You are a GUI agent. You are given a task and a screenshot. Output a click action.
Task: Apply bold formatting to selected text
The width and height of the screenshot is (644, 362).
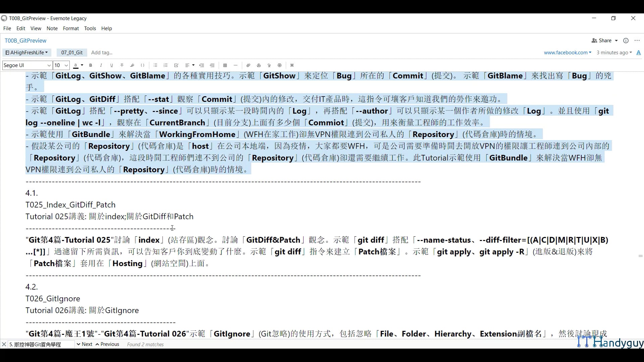tap(91, 65)
